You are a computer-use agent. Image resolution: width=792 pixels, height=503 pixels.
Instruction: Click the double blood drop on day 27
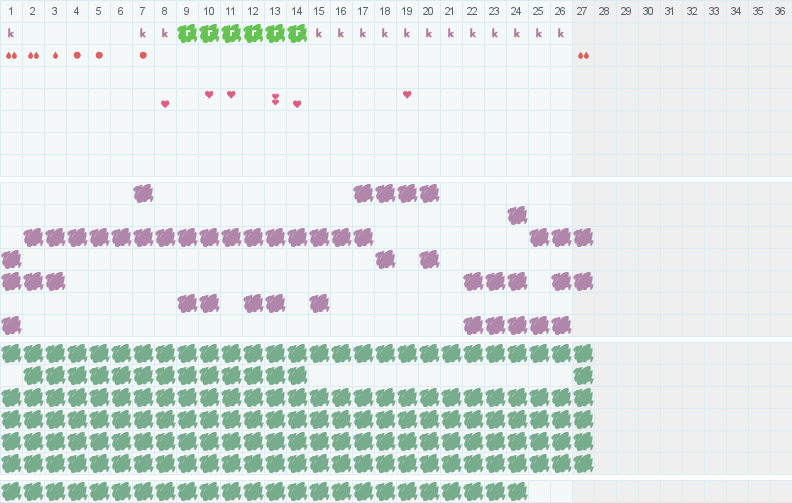coord(583,56)
